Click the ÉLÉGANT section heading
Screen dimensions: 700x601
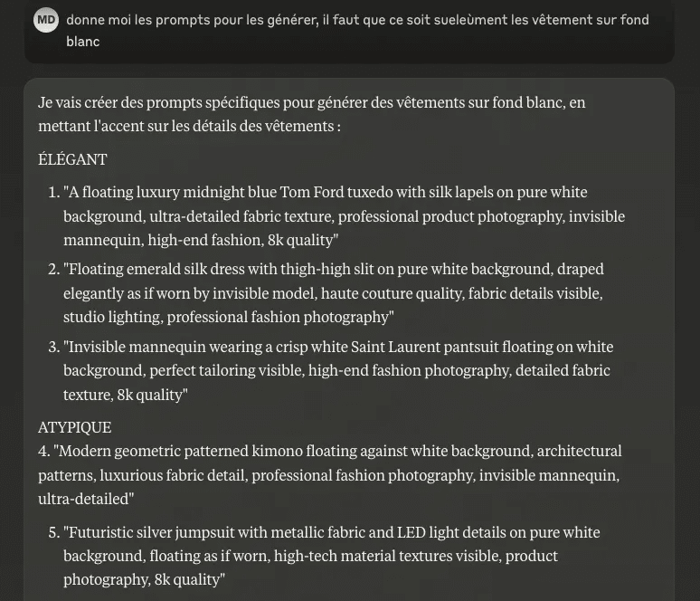click(72, 159)
